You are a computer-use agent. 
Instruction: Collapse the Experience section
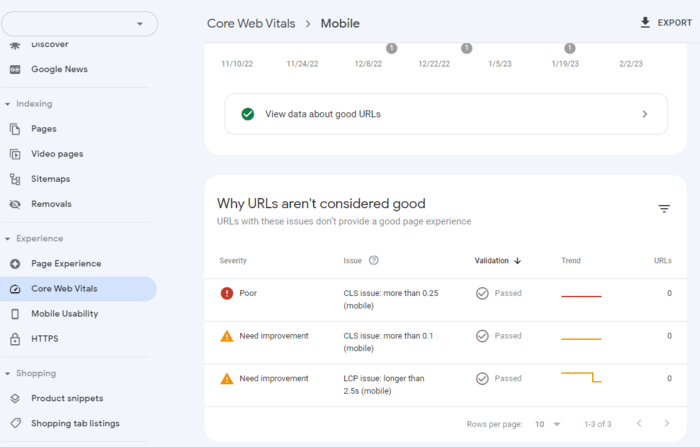click(8, 239)
